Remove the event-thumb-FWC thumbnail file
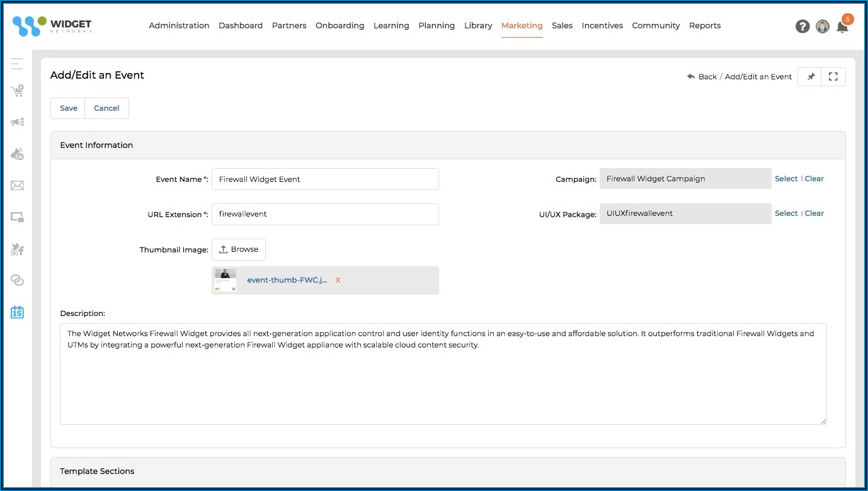868x491 pixels. pos(338,280)
